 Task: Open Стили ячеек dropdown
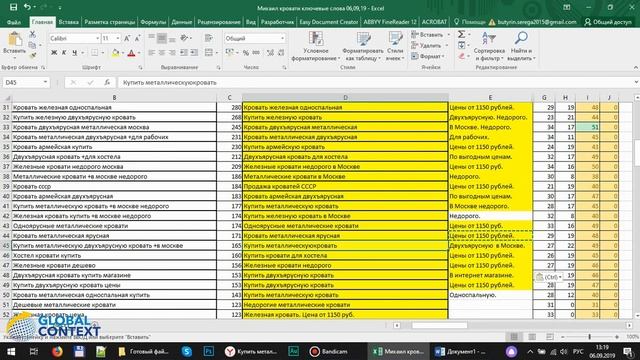[x=395, y=46]
